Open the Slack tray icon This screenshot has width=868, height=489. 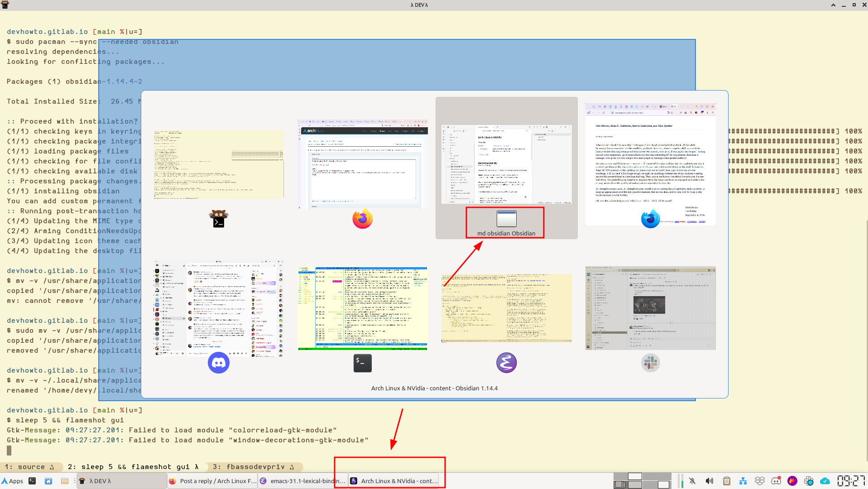809,481
